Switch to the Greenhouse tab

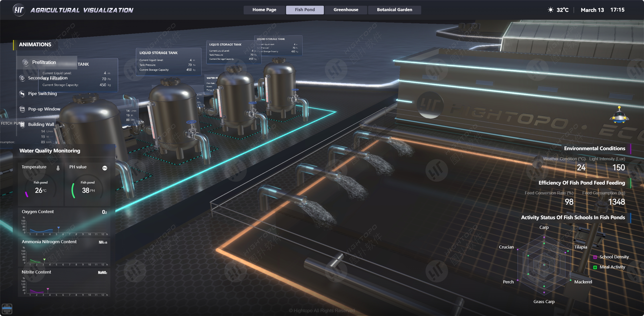(346, 10)
